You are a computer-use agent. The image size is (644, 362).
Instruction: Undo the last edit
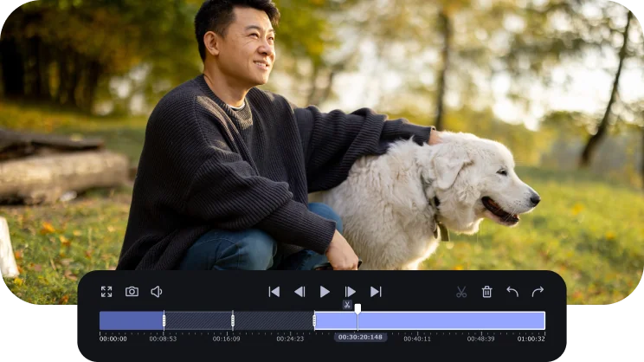click(x=512, y=292)
